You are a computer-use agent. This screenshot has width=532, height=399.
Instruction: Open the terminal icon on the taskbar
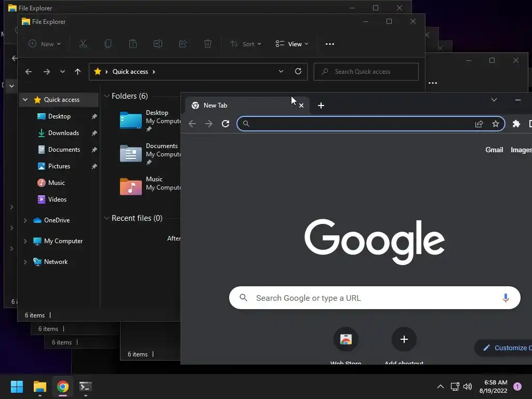pos(86,387)
